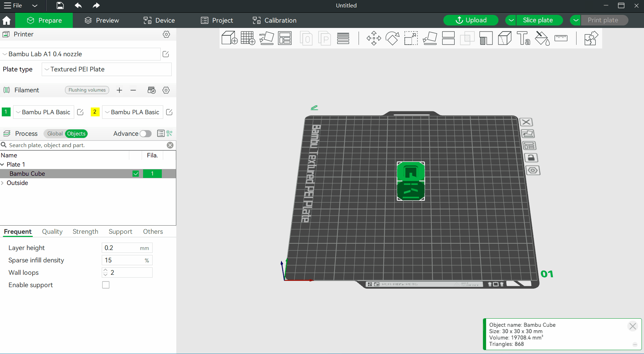
Task: Click the Add object cube icon
Action: point(229,38)
